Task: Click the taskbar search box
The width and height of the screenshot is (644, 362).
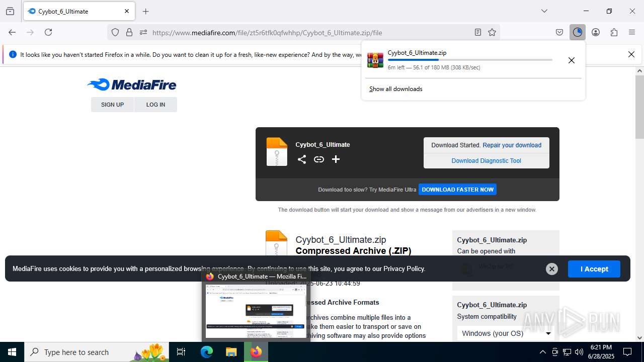Action: click(x=97, y=352)
